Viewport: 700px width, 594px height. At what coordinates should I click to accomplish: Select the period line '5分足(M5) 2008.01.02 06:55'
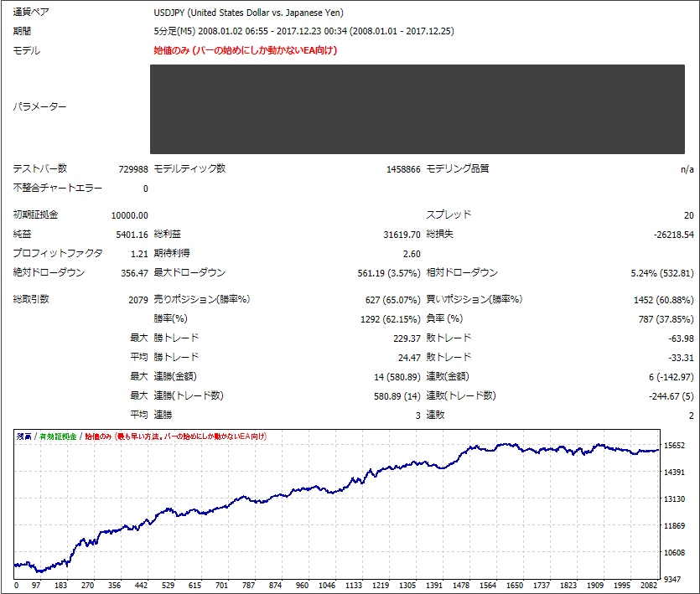pos(210,31)
